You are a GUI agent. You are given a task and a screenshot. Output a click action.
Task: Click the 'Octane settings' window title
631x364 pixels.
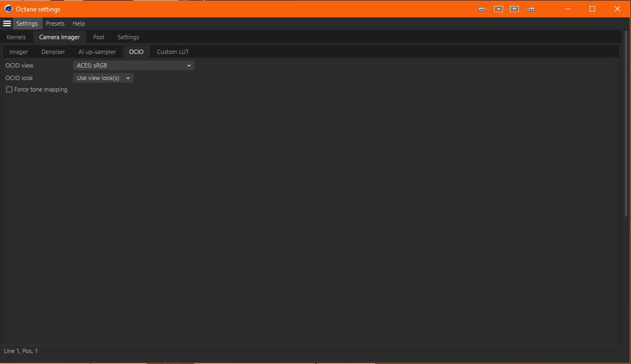[38, 9]
